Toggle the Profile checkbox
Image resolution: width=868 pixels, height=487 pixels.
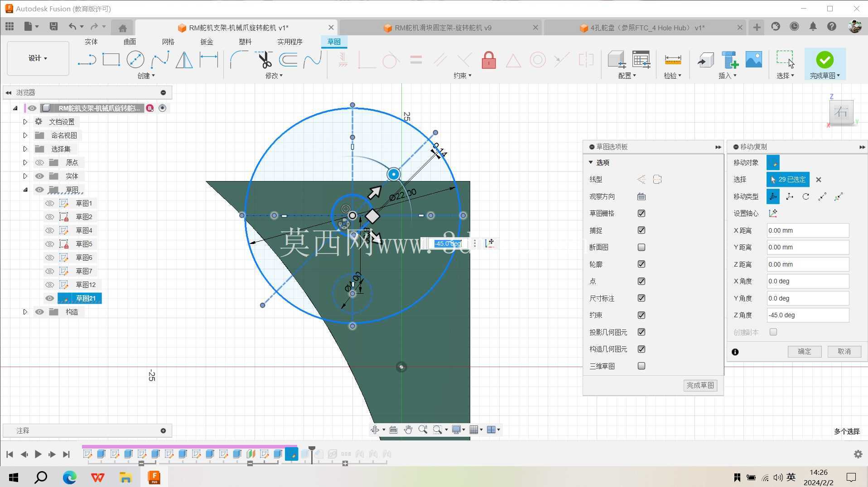click(x=641, y=264)
